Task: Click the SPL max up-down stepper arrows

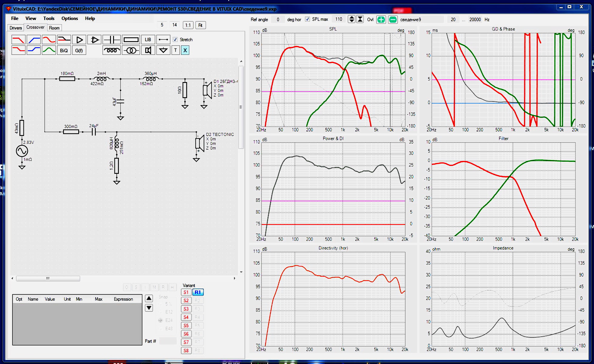Action: coord(351,19)
